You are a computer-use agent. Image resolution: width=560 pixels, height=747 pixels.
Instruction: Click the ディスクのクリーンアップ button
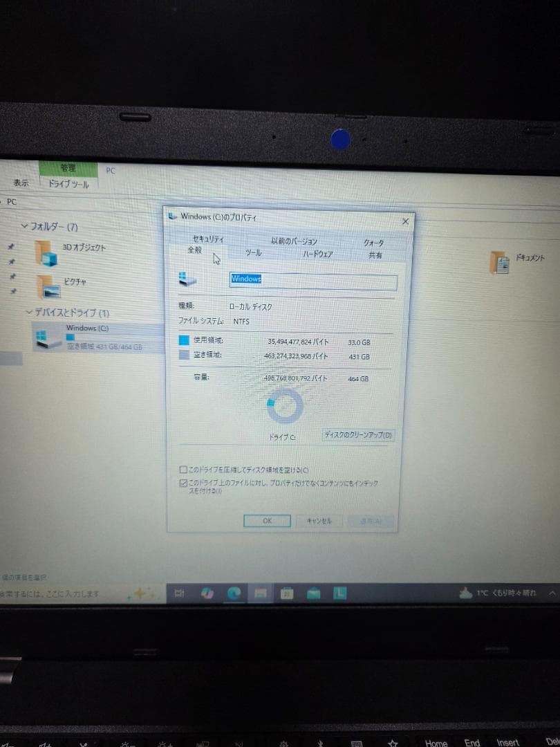pos(357,435)
